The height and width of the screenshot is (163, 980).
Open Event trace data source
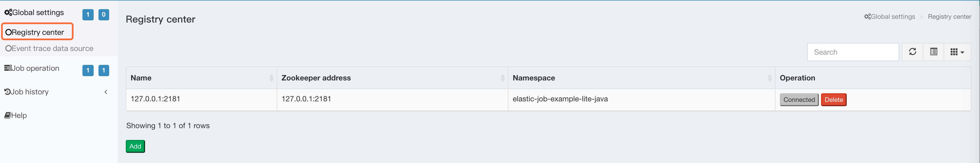[52, 48]
